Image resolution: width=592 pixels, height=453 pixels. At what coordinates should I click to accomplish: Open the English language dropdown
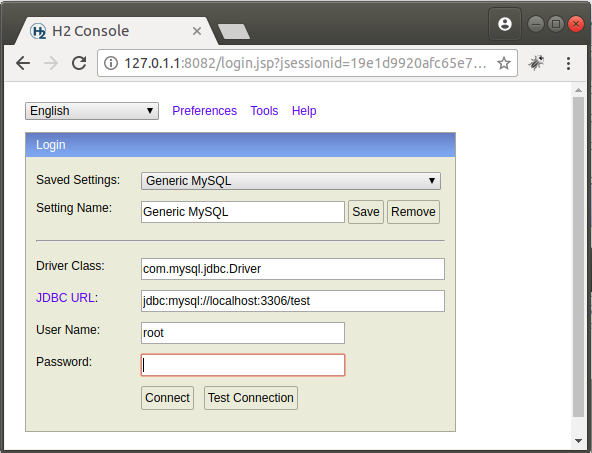(x=92, y=111)
